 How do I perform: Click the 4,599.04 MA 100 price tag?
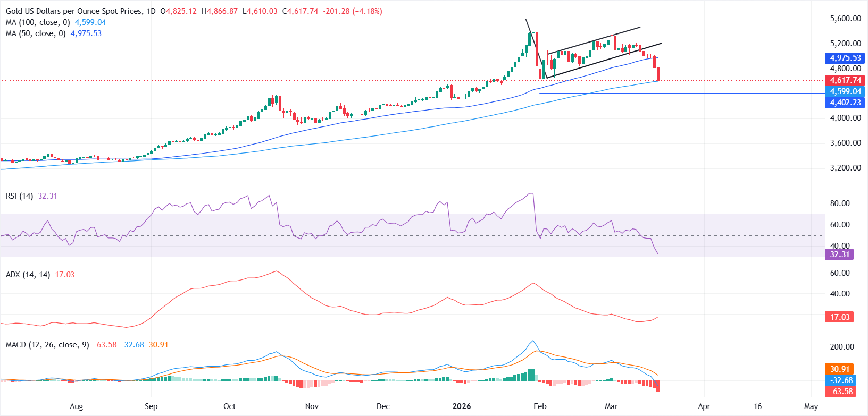click(x=845, y=91)
